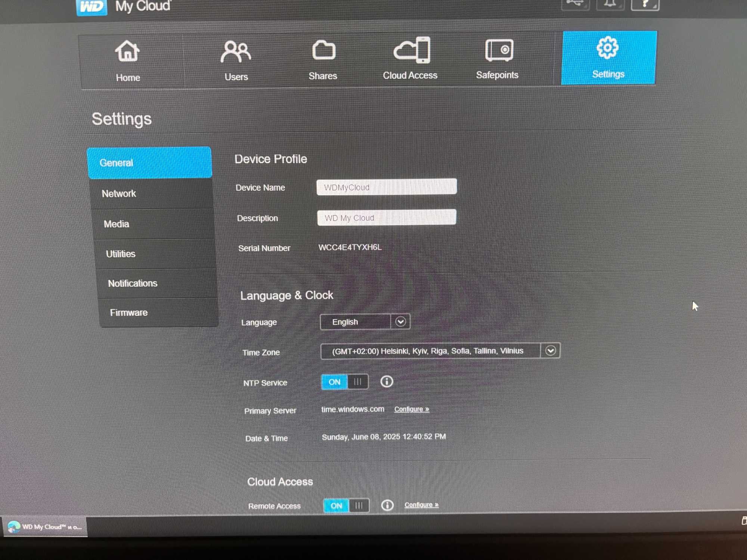Click the Language & Clock heading
Image resolution: width=747 pixels, height=560 pixels.
[x=287, y=295]
